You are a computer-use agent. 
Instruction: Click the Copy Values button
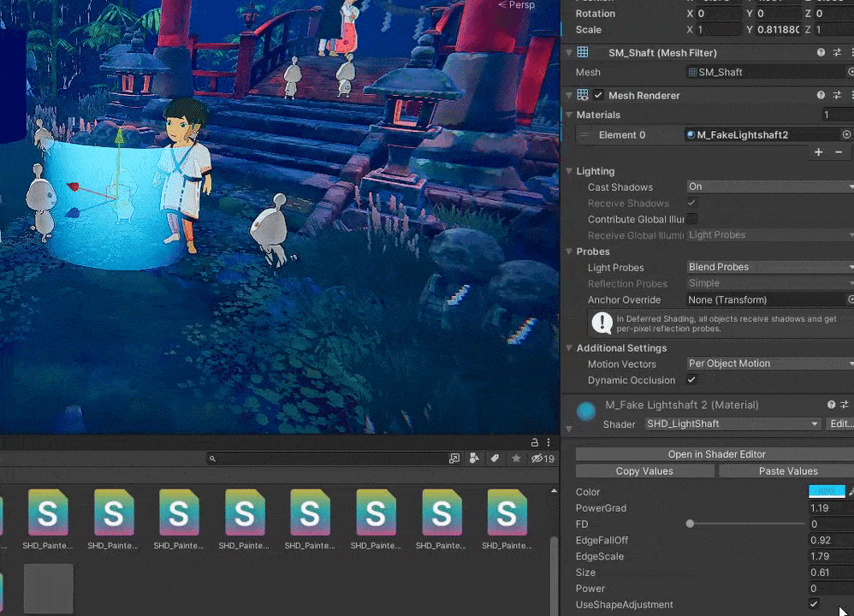[x=643, y=471]
